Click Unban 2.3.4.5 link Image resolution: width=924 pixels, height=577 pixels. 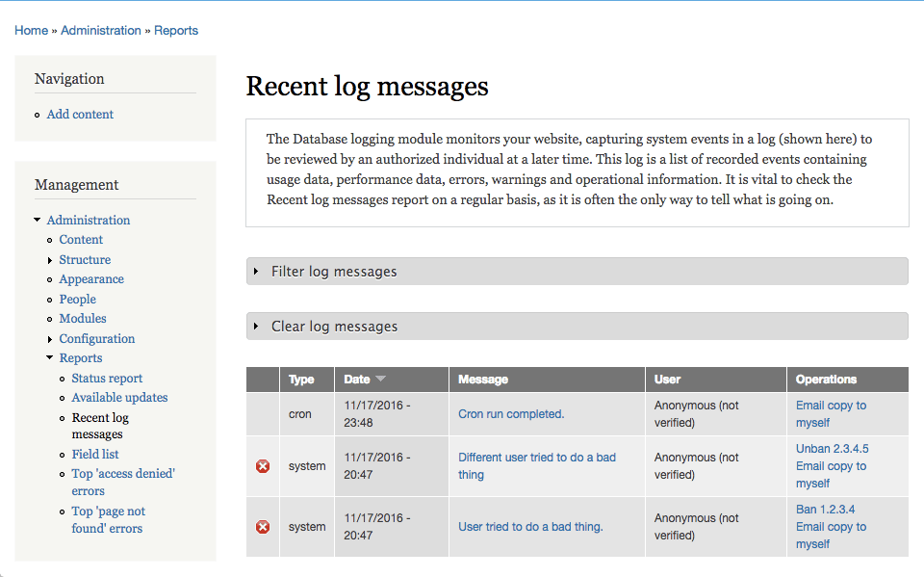(832, 449)
